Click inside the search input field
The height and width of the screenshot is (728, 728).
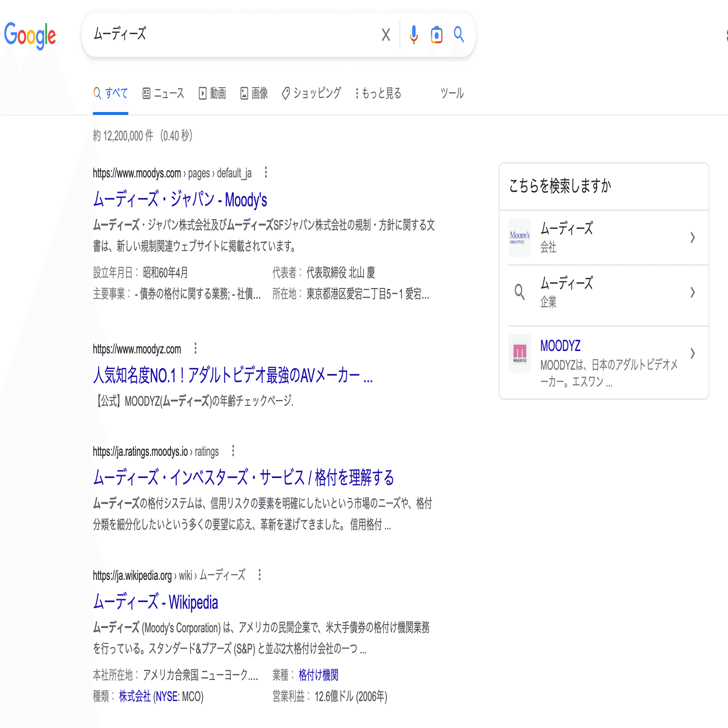(x=216, y=34)
